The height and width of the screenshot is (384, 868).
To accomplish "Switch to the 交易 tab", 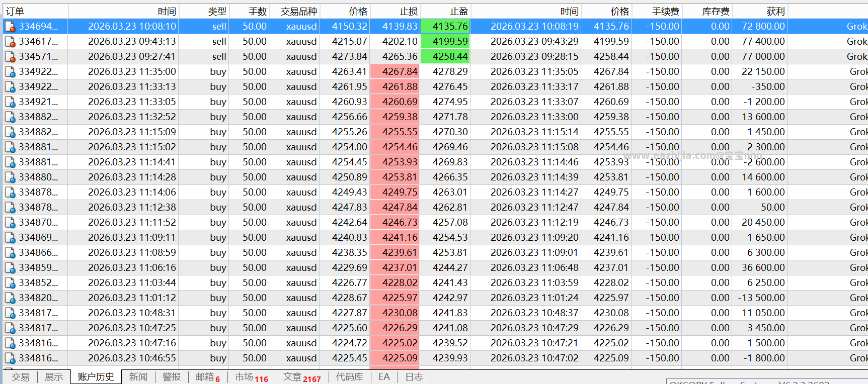I will point(21,377).
